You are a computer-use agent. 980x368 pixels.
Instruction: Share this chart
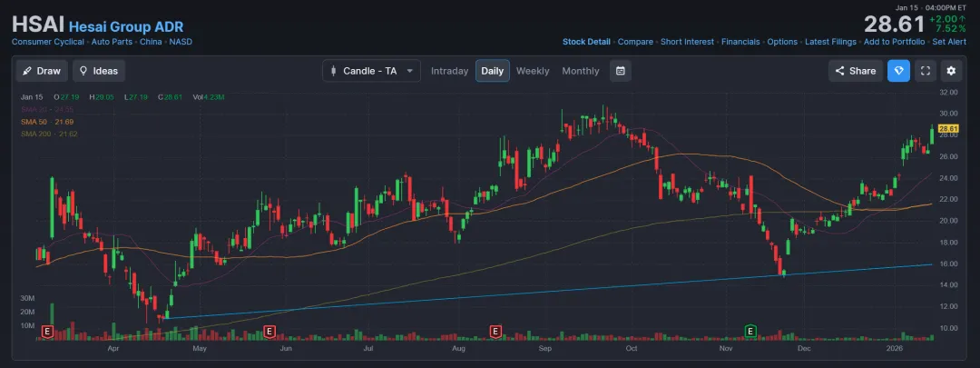tap(856, 71)
